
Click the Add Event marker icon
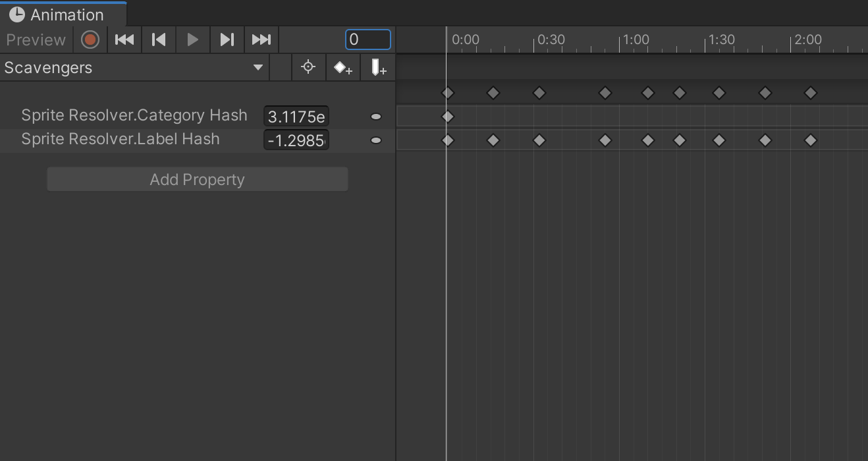[x=378, y=67]
